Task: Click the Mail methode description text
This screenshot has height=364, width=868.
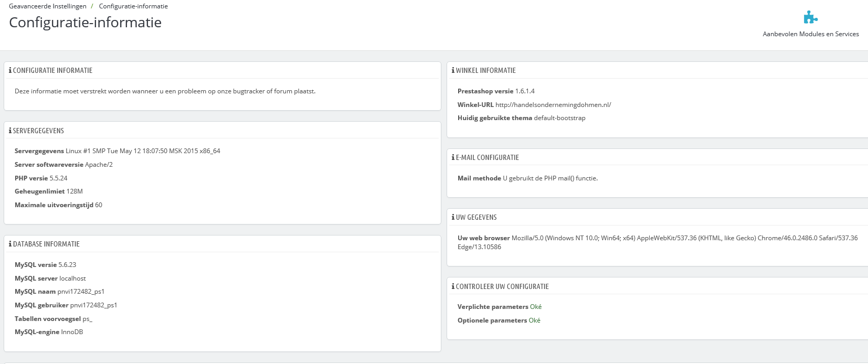Action: pos(550,178)
